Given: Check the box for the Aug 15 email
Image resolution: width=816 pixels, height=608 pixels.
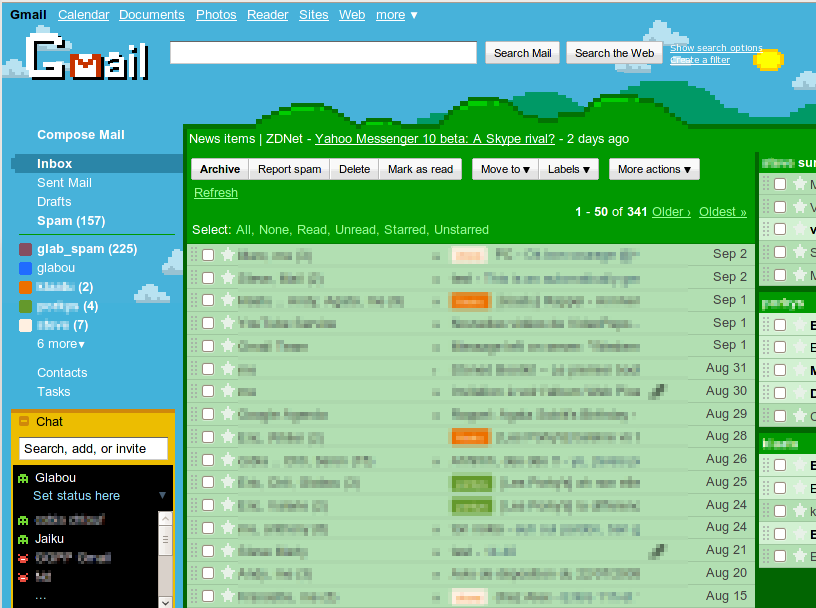Looking at the screenshot, I should (x=208, y=597).
